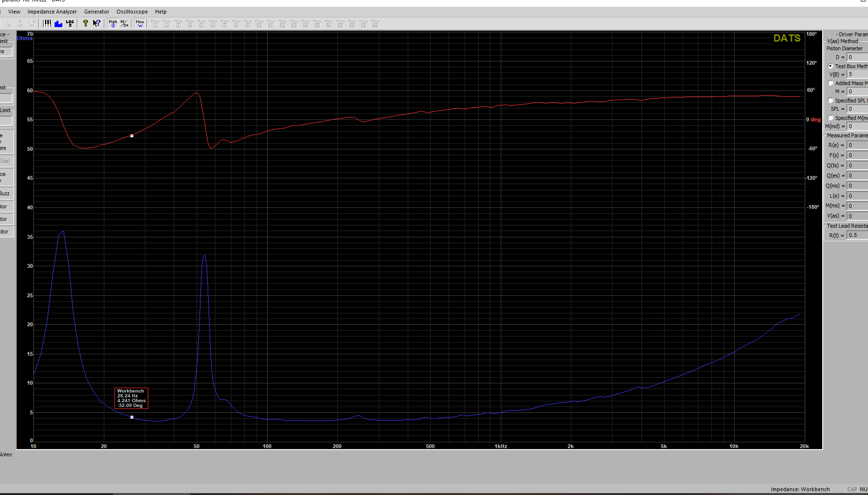Click the V(B) test box volume field
This screenshot has height=495, width=868.
tap(857, 74)
